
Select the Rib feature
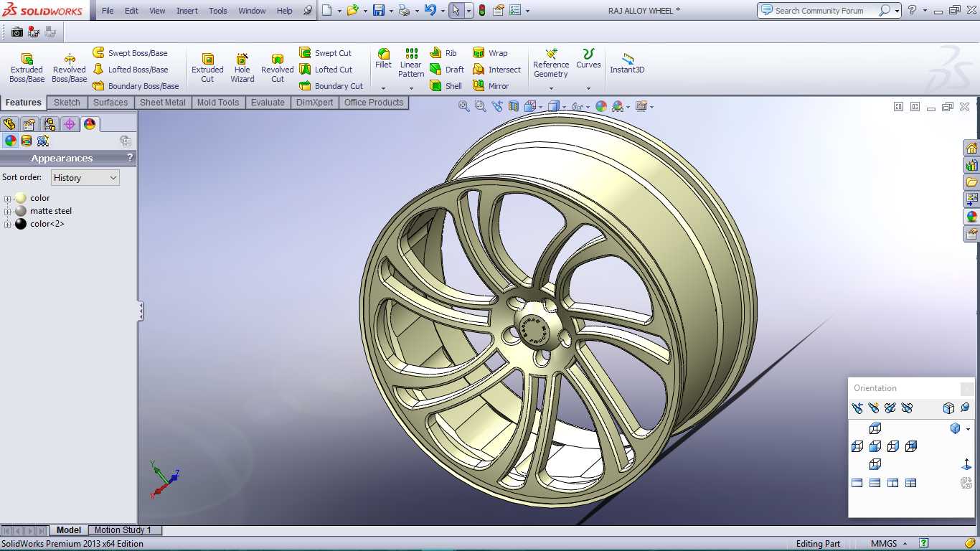(443, 53)
